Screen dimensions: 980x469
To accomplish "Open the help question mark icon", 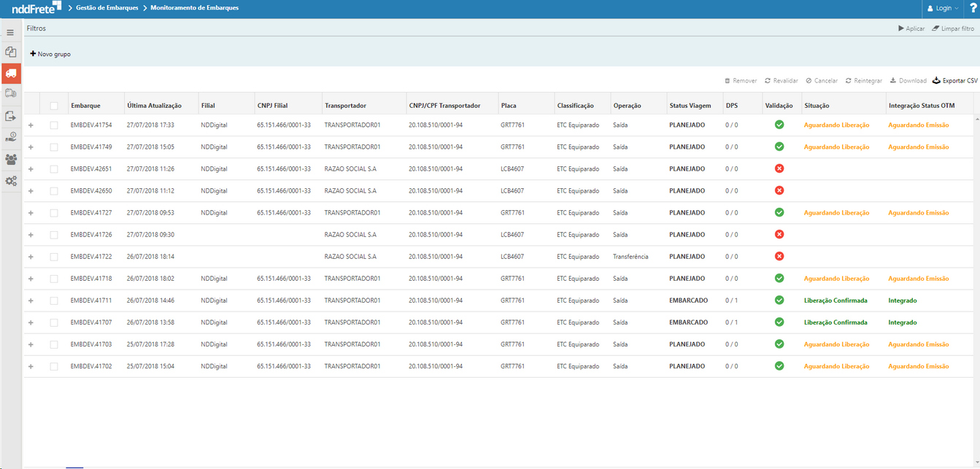I will pos(971,9).
